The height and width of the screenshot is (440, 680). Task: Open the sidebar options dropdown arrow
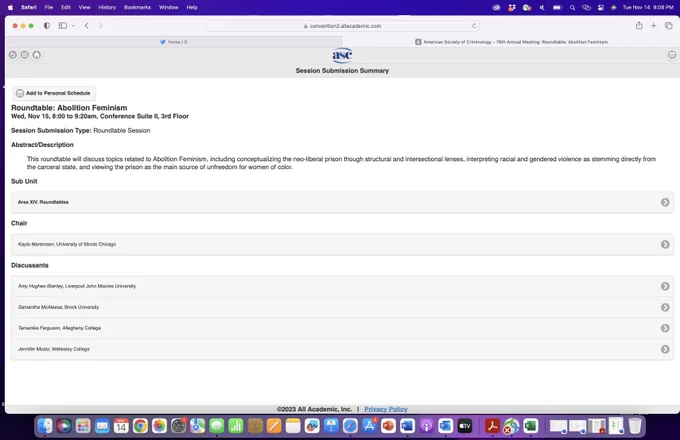coord(73,26)
